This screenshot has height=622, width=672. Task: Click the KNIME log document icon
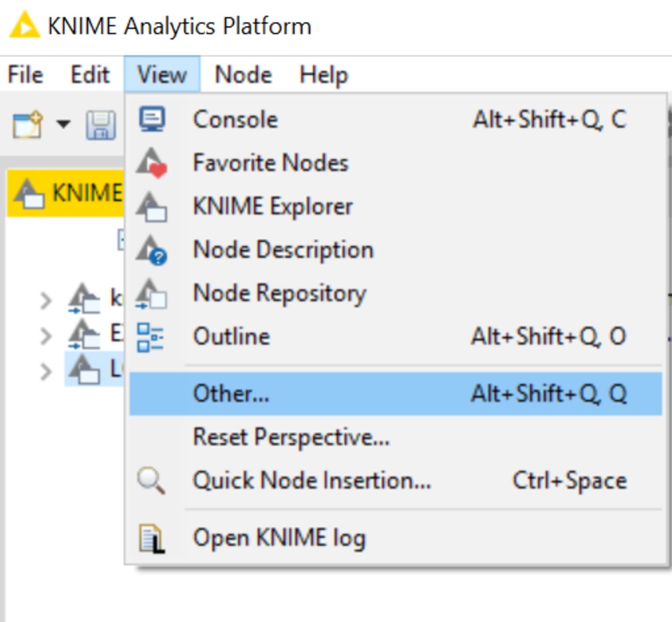point(152,538)
